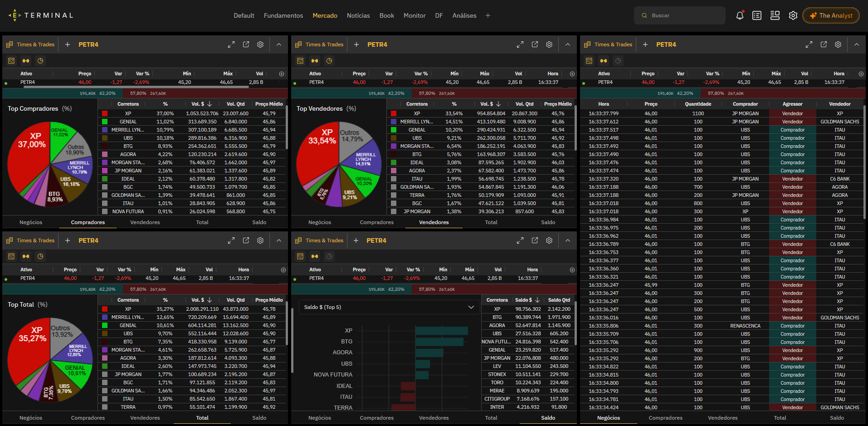
Task: Open settings gear of right-hand trades list panel
Action: [x=838, y=44]
